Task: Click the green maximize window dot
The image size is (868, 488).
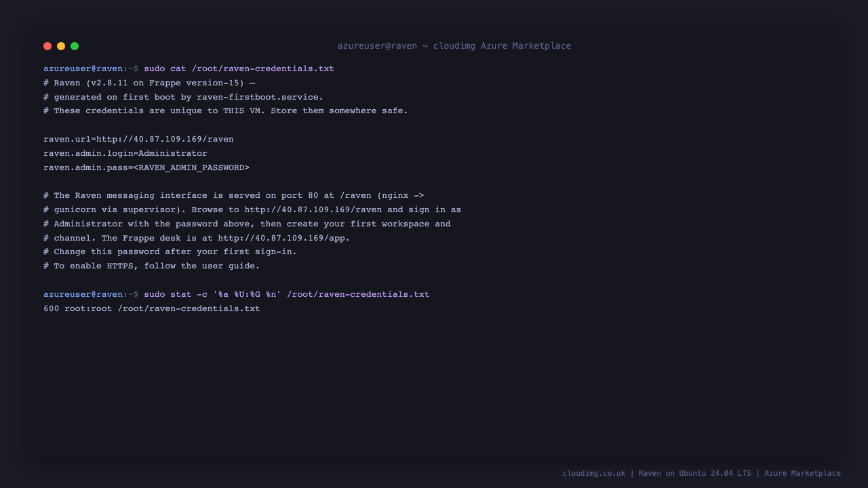Action: click(75, 46)
